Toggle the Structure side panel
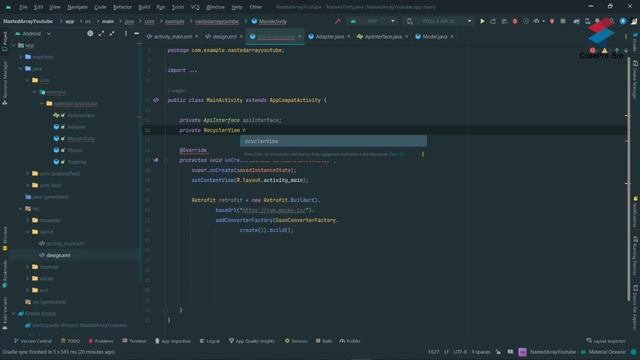The height and width of the screenshot is (360, 640). 5,239
